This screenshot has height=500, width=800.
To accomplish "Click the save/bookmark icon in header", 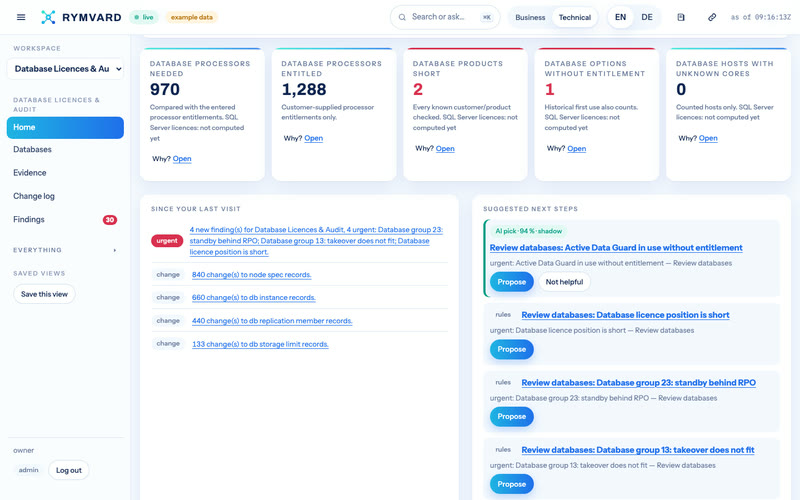I will pos(681,17).
